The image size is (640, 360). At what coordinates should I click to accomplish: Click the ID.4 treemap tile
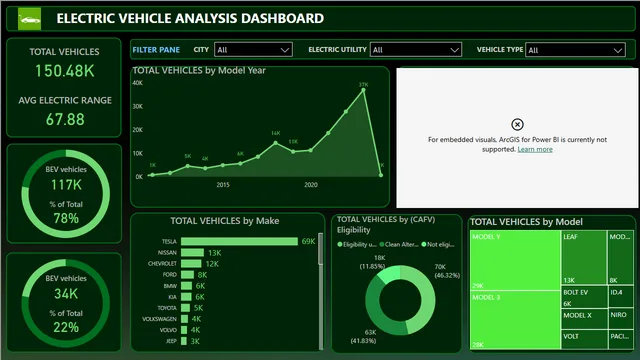(x=621, y=297)
